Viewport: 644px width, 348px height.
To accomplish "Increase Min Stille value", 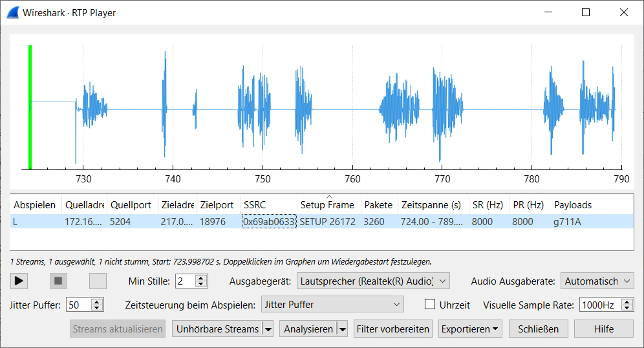I will pyautogui.click(x=201, y=278).
